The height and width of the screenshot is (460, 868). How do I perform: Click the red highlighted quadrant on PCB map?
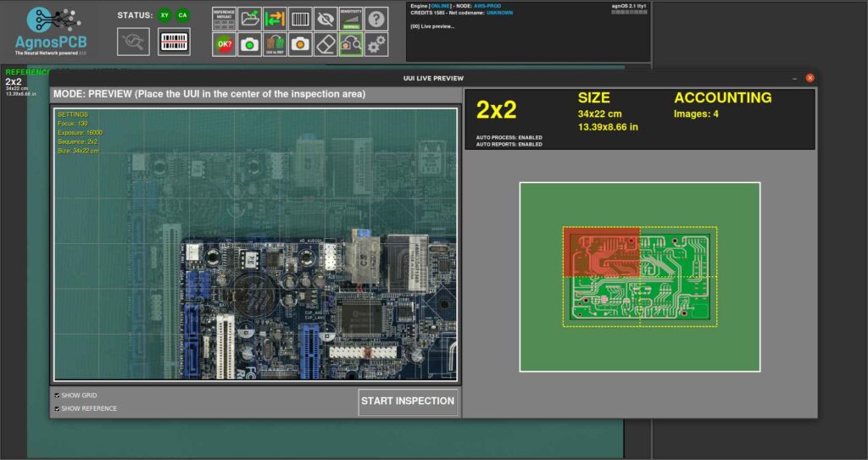point(601,251)
